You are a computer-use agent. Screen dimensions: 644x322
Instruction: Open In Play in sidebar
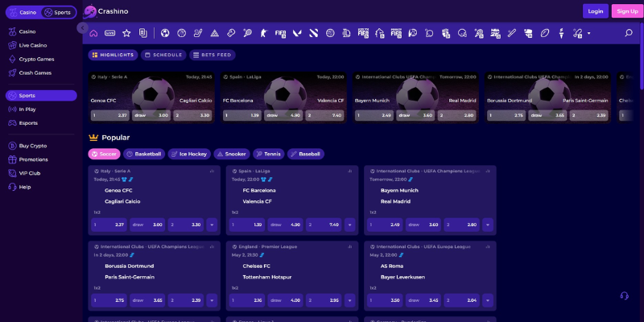41,109
